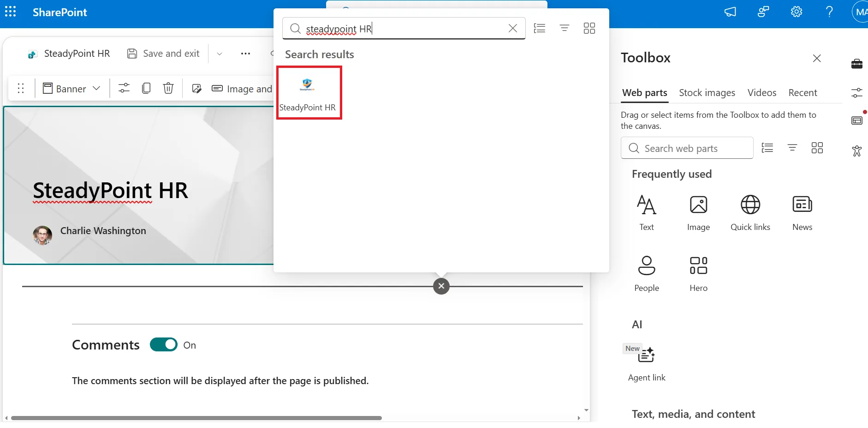Clear the steadypoint HR search text
This screenshot has width=868, height=428.
tap(512, 28)
